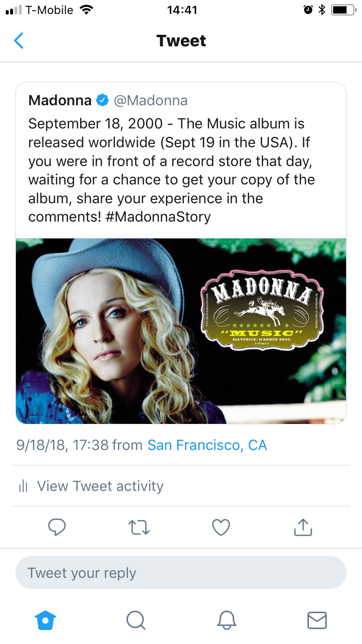Open the Home tab
This screenshot has height=644, width=362.
46,620
